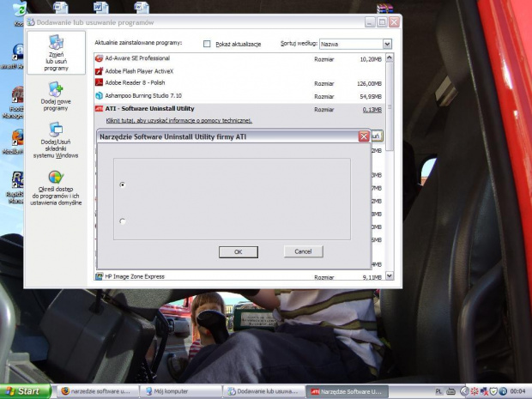Cancel the ATI Software Uninstall dialog
The width and height of the screenshot is (532, 399).
click(x=303, y=251)
